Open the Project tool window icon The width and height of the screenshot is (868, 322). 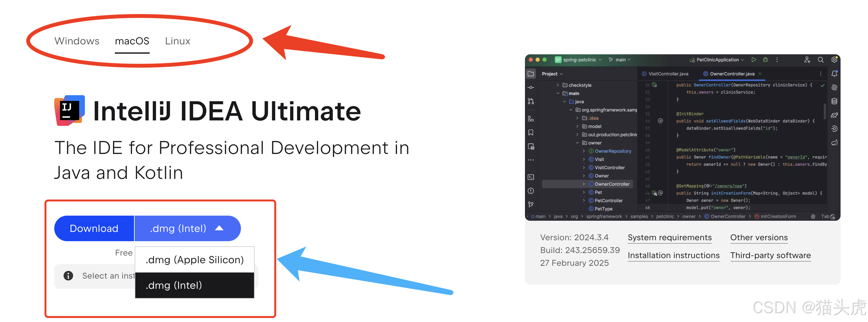pyautogui.click(x=531, y=74)
